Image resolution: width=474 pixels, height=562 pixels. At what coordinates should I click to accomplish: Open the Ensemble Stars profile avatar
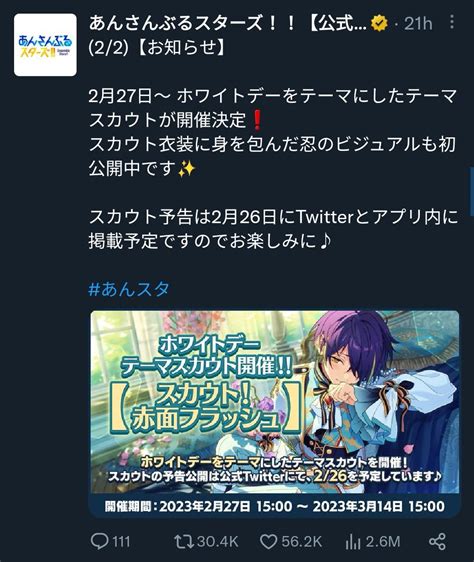(45, 45)
